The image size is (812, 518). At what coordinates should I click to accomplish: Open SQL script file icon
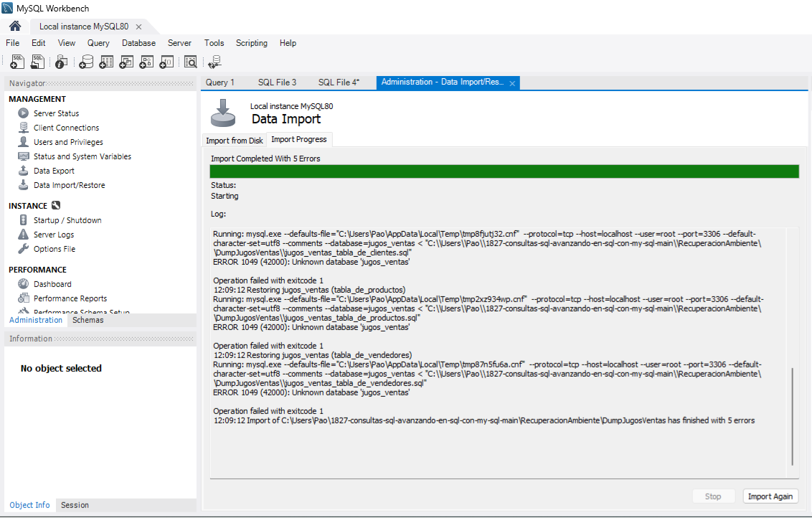37,62
